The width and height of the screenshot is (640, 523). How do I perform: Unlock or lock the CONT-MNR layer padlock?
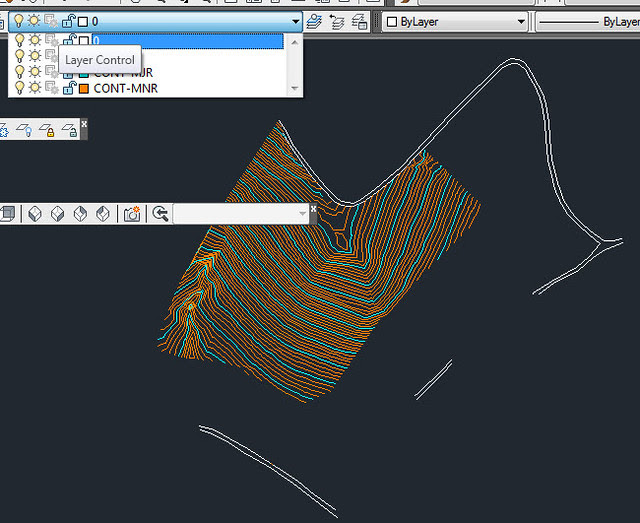click(x=68, y=88)
